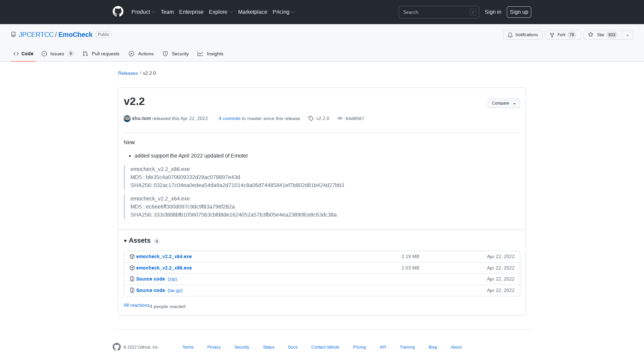Click the All reactions link

coord(137,305)
